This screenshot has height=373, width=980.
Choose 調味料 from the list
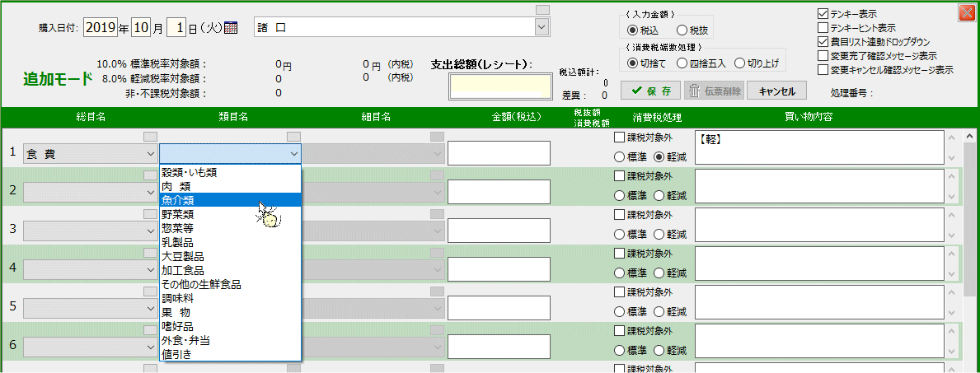coord(230,299)
